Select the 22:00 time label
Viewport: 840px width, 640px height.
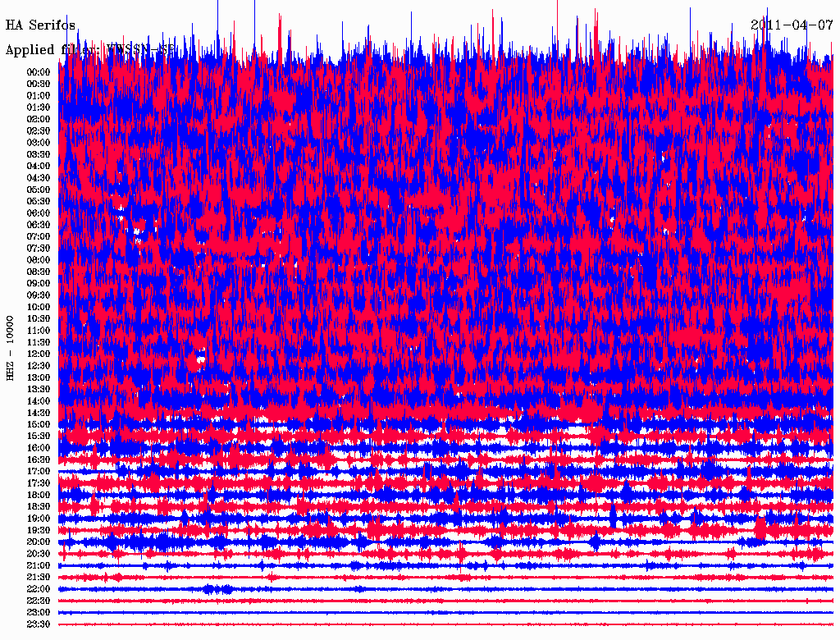39,589
